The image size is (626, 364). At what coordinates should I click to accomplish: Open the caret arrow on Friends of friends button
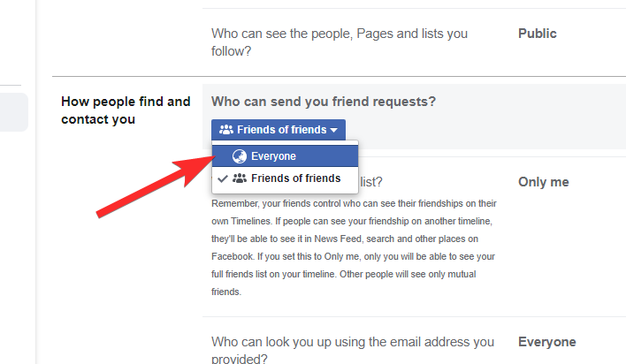(x=334, y=131)
